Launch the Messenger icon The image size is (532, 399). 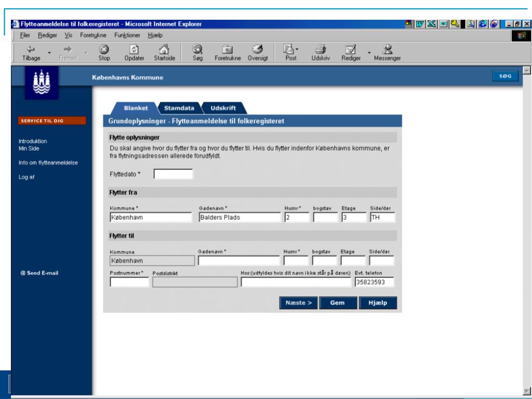pyautogui.click(x=387, y=54)
